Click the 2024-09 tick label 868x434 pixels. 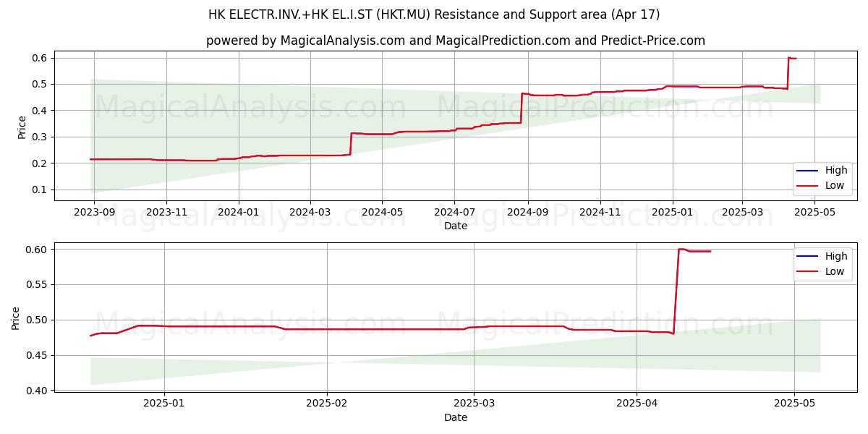coord(528,213)
